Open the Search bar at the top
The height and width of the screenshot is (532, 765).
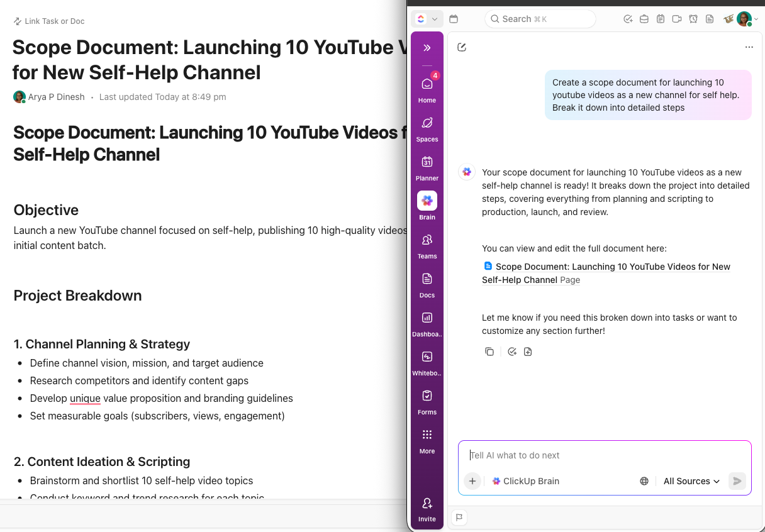pos(540,19)
